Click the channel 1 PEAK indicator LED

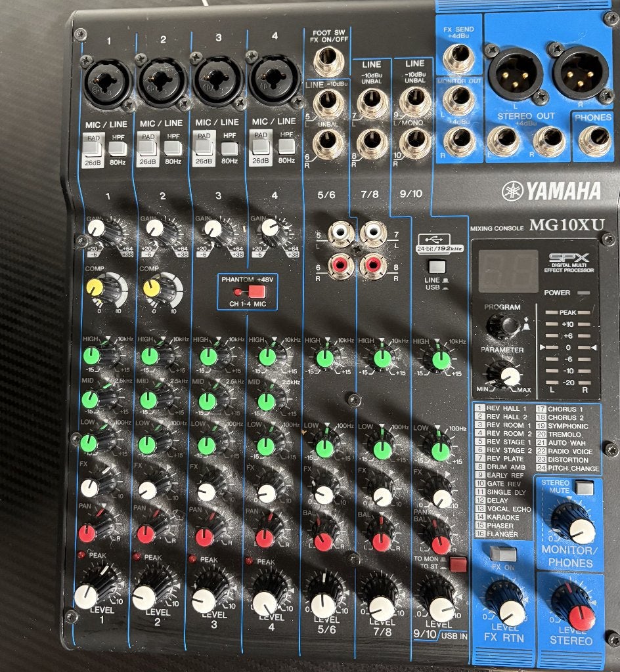pyautogui.click(x=81, y=555)
